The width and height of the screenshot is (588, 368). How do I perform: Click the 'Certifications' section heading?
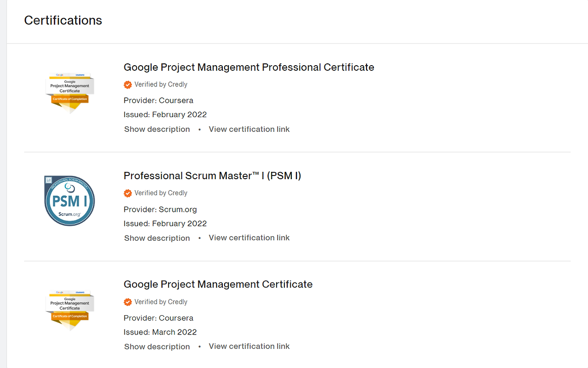(x=63, y=20)
